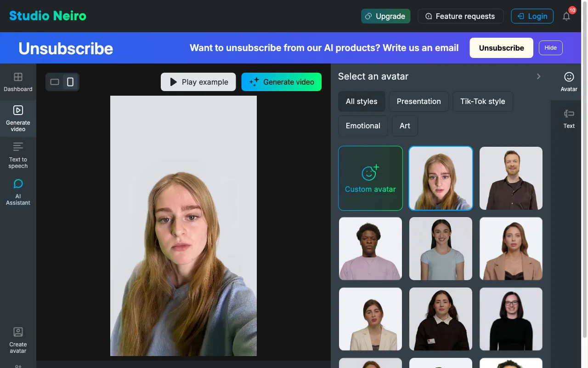Click the Generate video gradient button
Viewport: 588px width, 368px height.
coord(281,82)
